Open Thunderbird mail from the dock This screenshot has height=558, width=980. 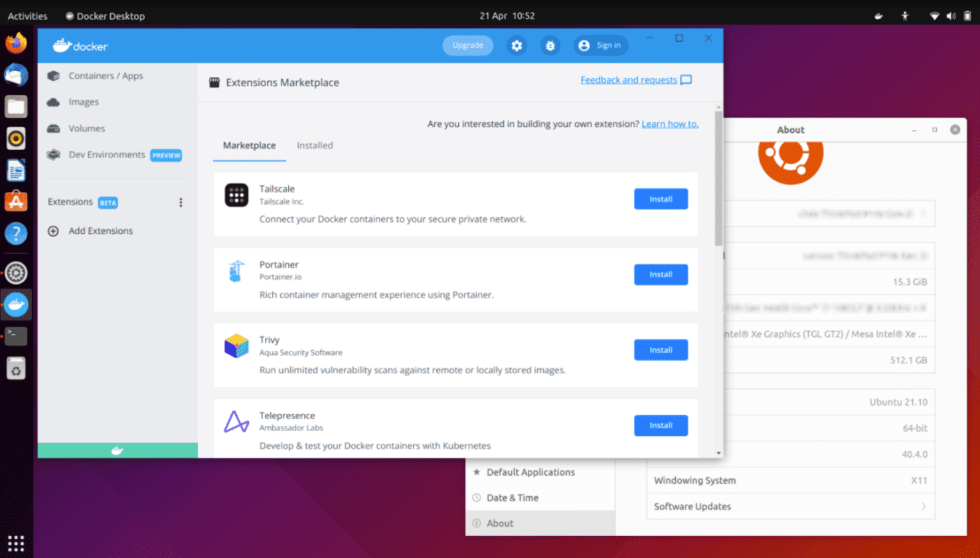click(x=16, y=75)
